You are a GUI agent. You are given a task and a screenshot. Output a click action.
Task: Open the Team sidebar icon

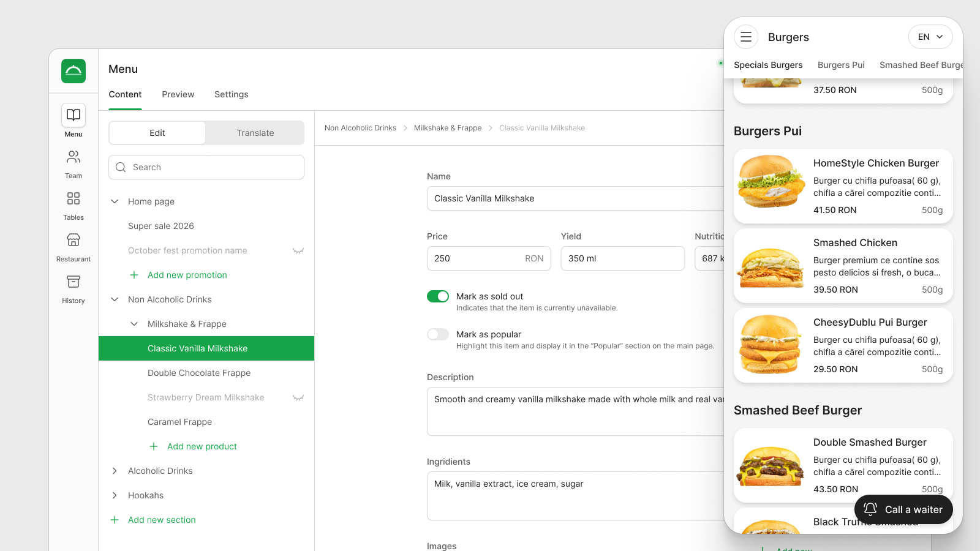click(73, 157)
